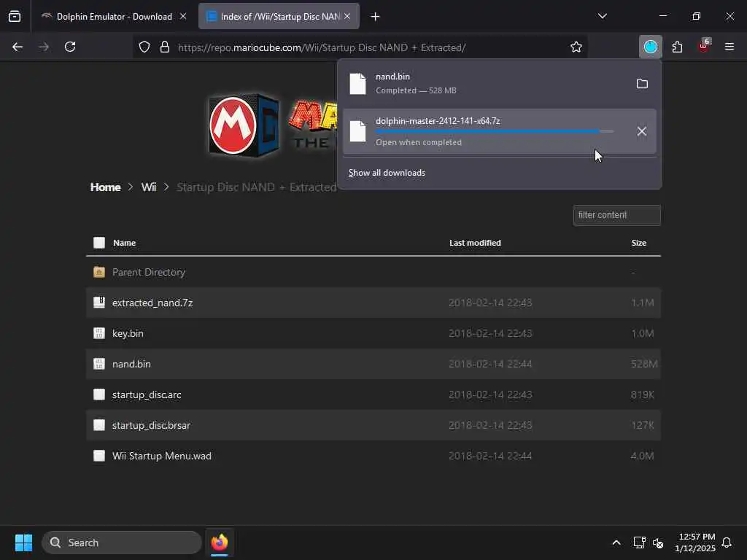Click the URL address bar
The width and height of the screenshot is (747, 560).
360,47
